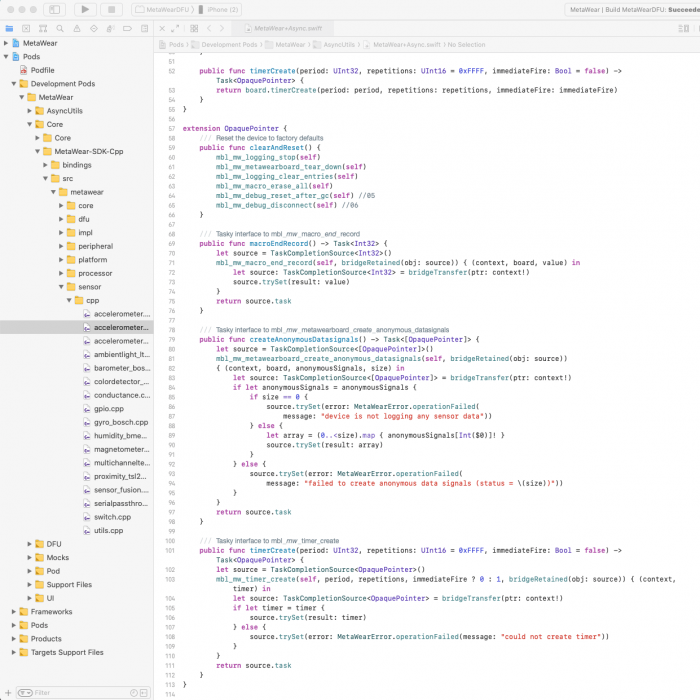Show the Issue navigator warning icon
Screen dimensions: 700x700
pyautogui.click(x=76, y=29)
